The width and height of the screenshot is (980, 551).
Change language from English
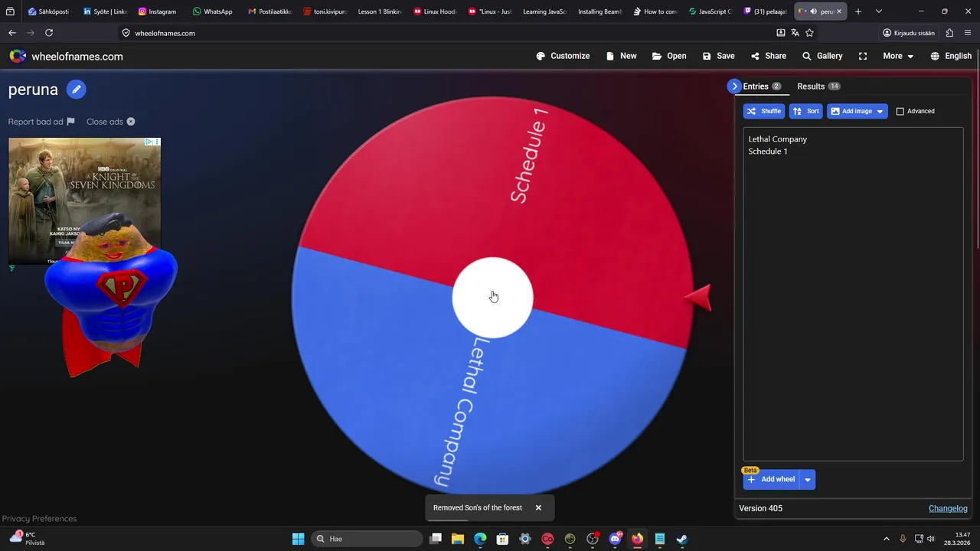coord(951,56)
